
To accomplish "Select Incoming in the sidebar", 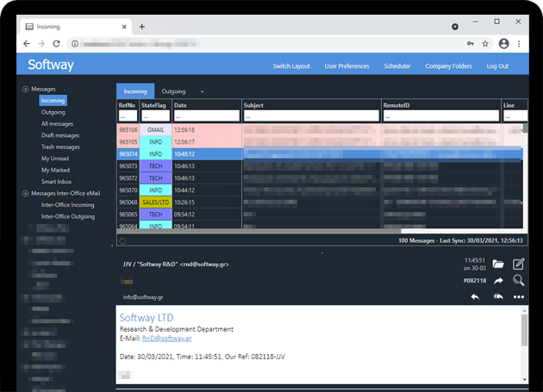I will click(x=53, y=101).
